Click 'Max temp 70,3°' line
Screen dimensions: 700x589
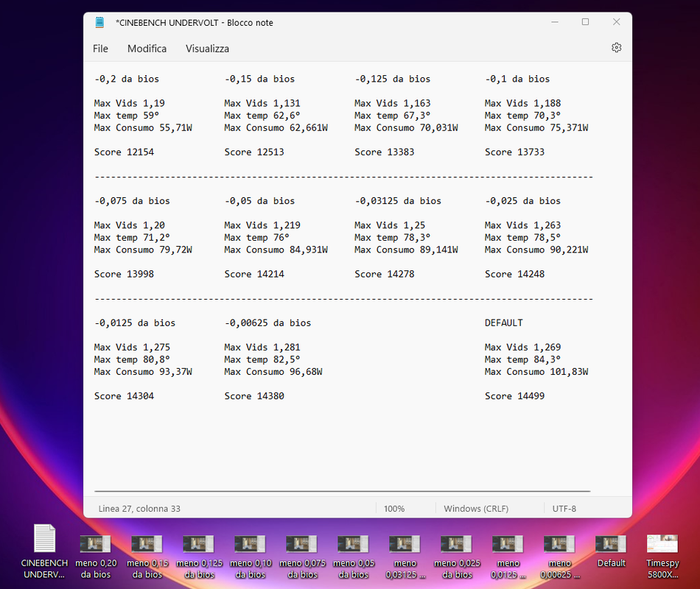point(522,116)
